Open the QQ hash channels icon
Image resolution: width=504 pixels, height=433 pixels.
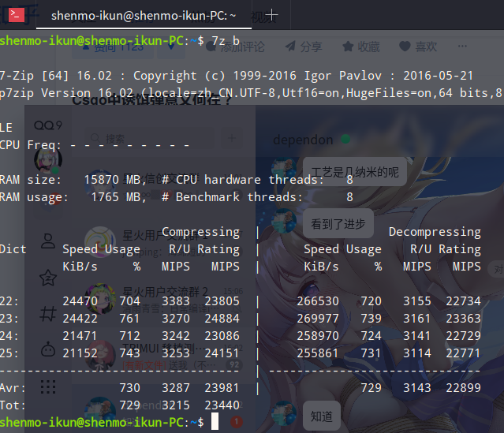click(48, 314)
